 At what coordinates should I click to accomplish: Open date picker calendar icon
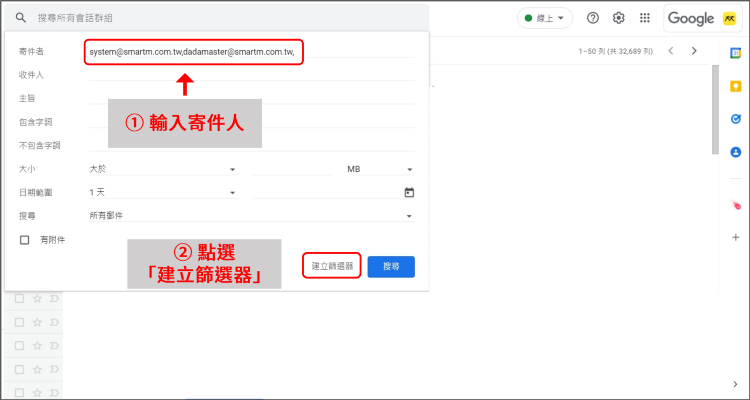pyautogui.click(x=409, y=193)
